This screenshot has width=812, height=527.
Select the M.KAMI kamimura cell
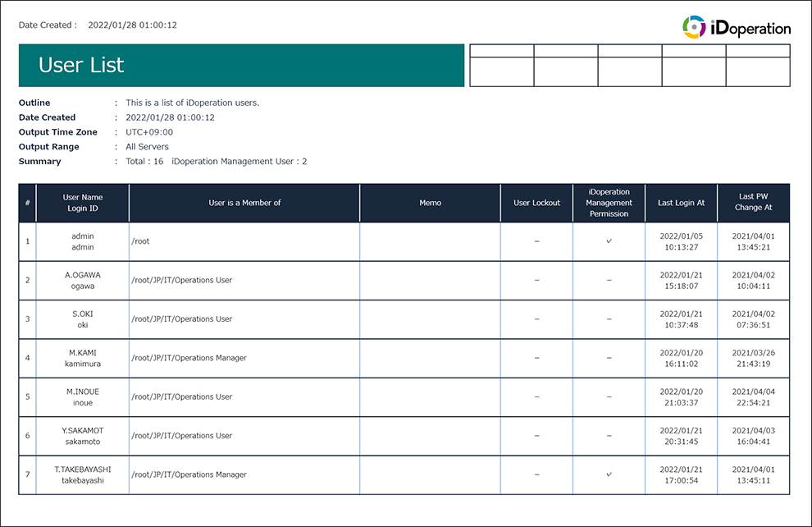click(82, 358)
